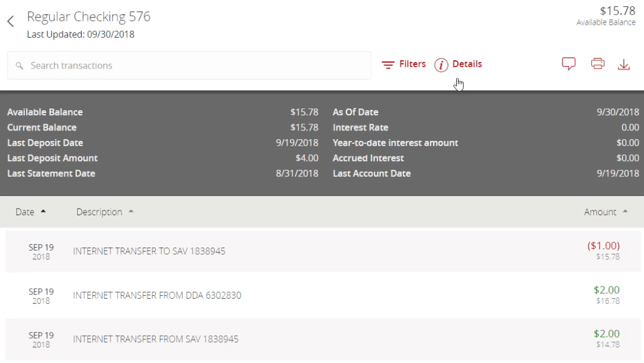The width and height of the screenshot is (644, 363).
Task: Sort by Description column arrow
Action: click(130, 212)
